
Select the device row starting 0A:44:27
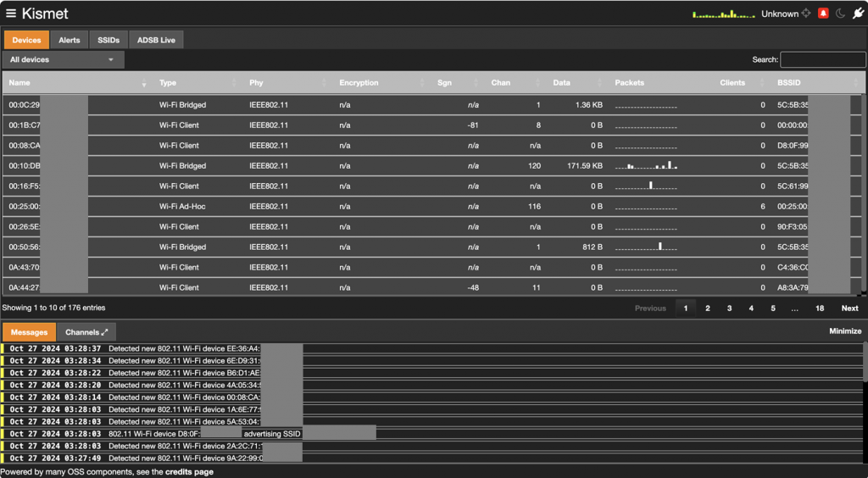[x=431, y=286]
